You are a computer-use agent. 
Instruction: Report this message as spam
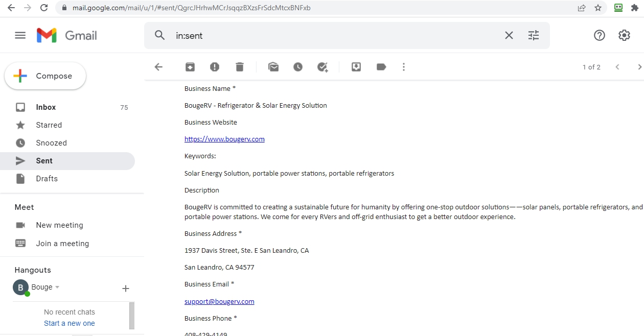click(x=215, y=67)
